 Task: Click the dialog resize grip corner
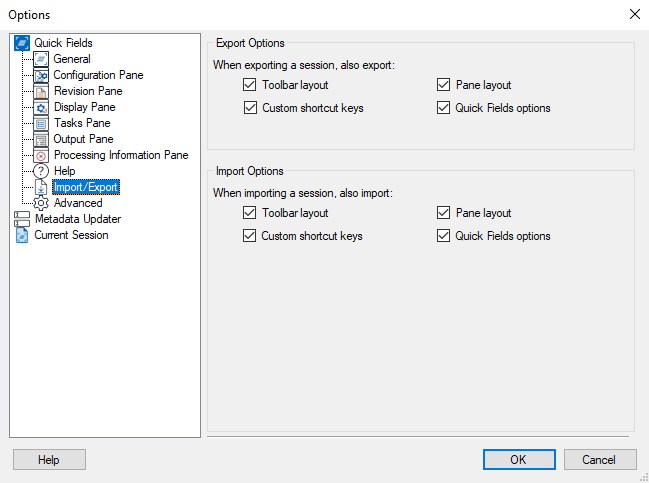coord(645,478)
